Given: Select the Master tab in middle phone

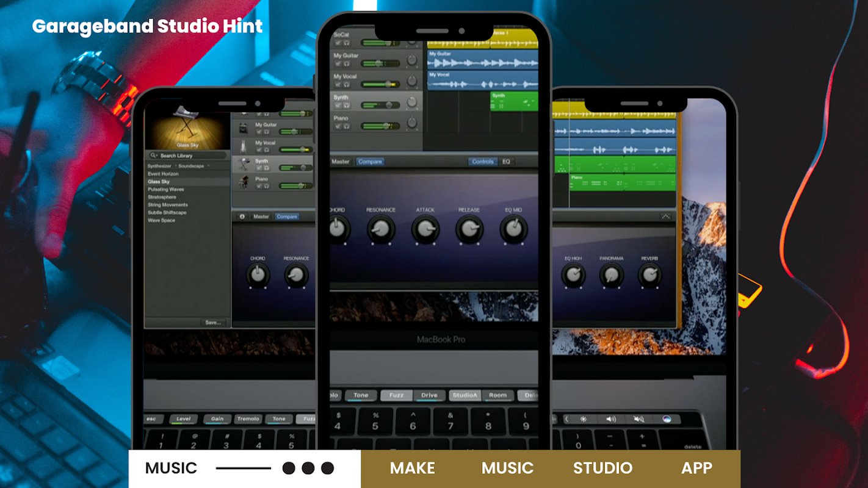Looking at the screenshot, I should 341,162.
